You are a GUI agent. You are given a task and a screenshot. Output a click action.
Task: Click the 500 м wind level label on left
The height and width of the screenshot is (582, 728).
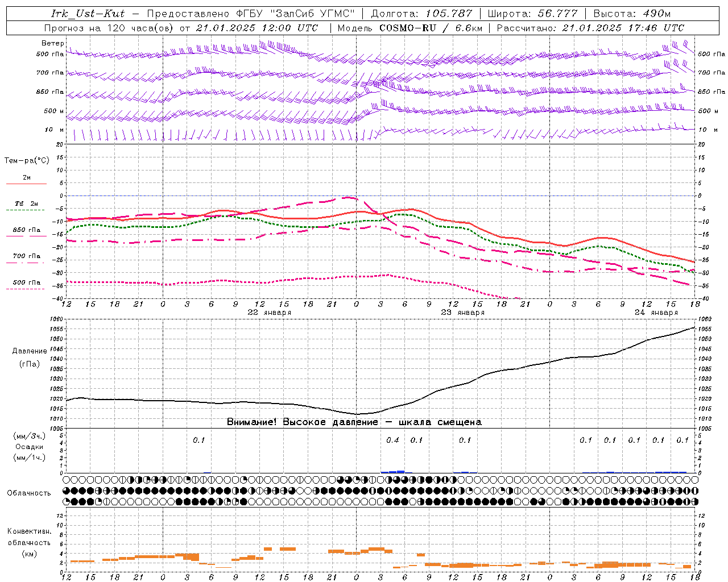click(x=54, y=111)
